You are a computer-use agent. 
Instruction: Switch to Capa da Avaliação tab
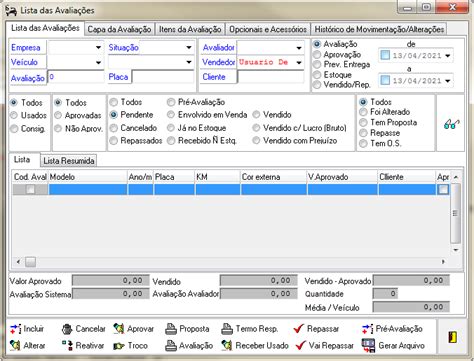tap(119, 29)
